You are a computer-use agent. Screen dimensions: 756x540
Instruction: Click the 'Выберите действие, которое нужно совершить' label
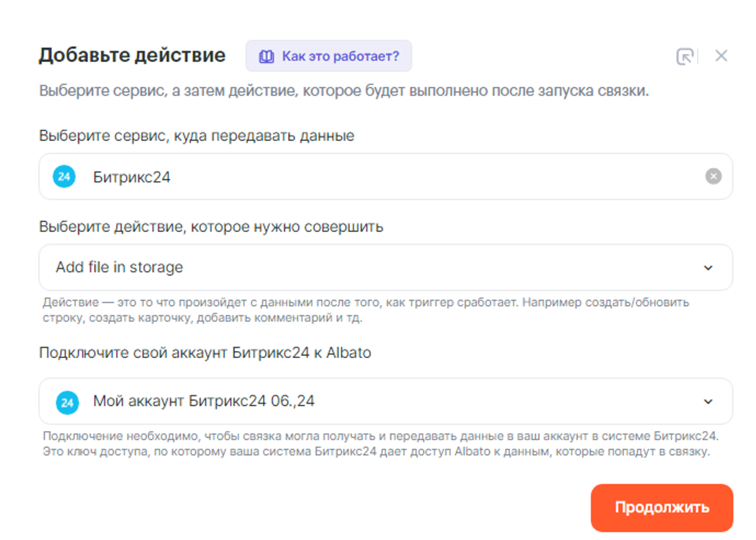point(211,227)
